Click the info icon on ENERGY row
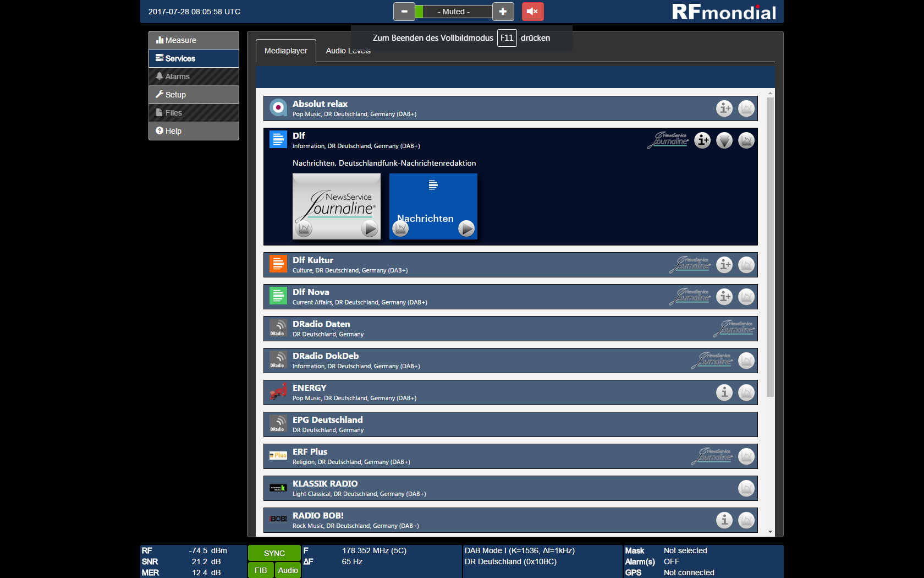The image size is (924, 578). pos(724,392)
